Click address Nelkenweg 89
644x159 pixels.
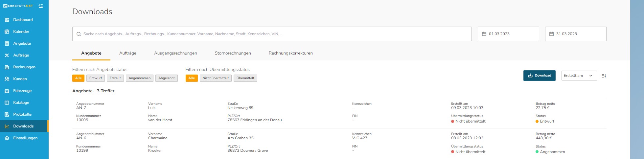tap(241, 108)
